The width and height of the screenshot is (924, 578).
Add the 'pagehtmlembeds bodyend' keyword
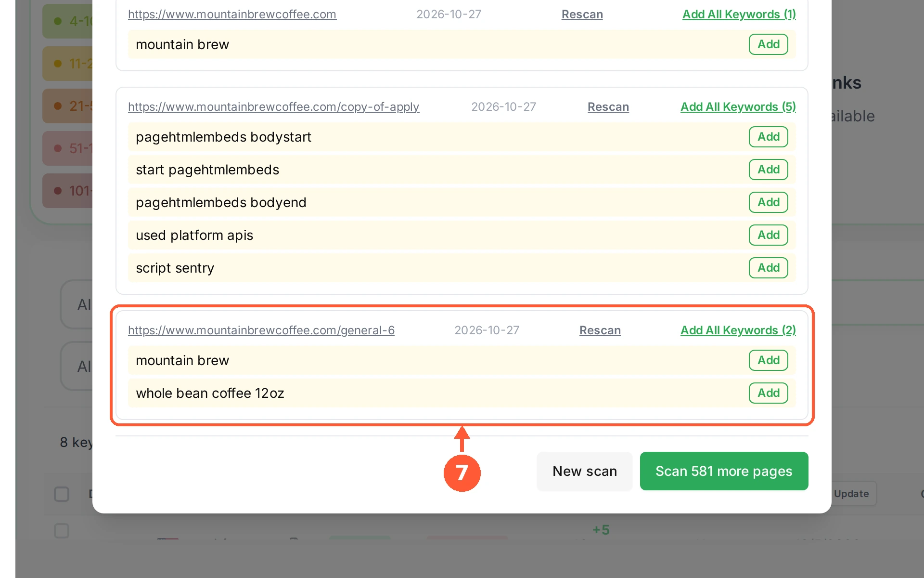[x=768, y=202]
